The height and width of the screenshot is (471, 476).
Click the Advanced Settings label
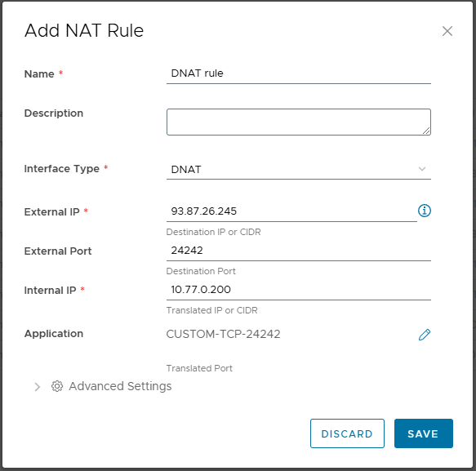click(x=120, y=386)
